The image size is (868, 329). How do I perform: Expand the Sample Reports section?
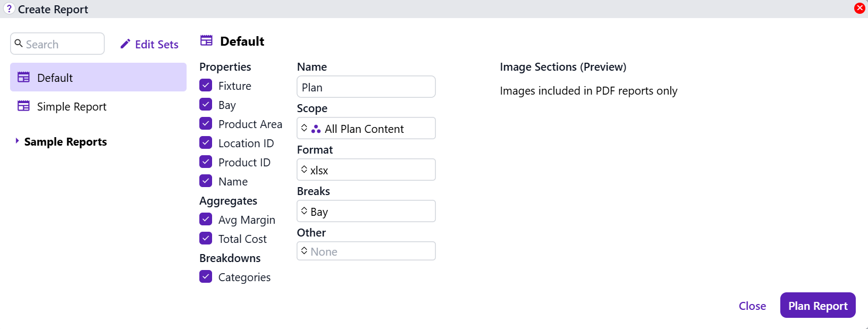coord(18,141)
